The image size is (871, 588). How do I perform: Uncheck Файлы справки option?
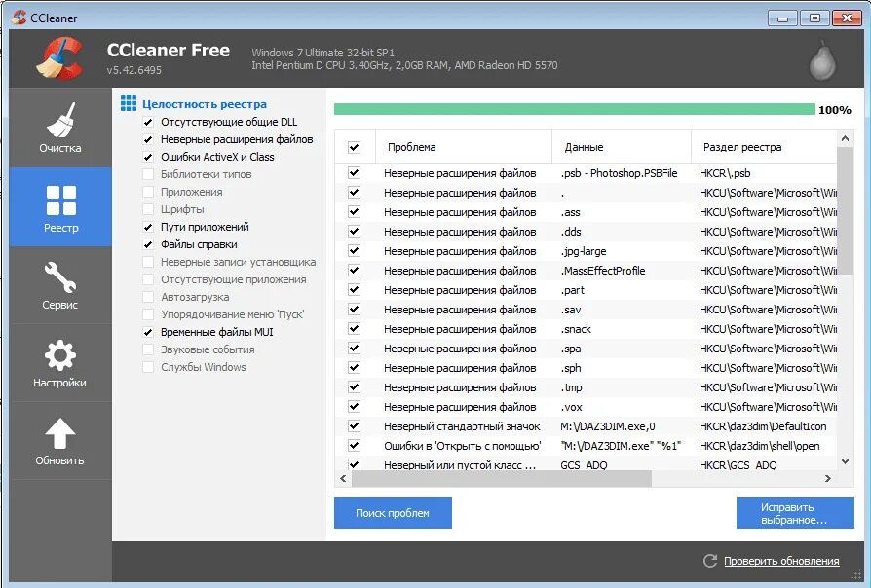pos(148,244)
